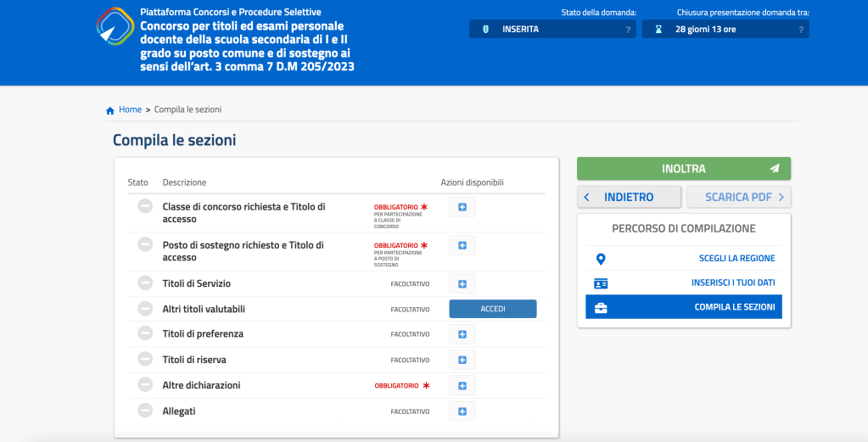The width and height of the screenshot is (868, 442).
Task: Click the '28 giorni 13 ore' countdown text
Action: click(706, 30)
